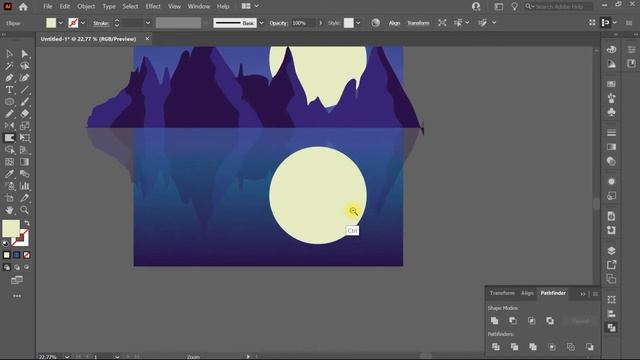Activate Draw Behind mode

click(17, 267)
